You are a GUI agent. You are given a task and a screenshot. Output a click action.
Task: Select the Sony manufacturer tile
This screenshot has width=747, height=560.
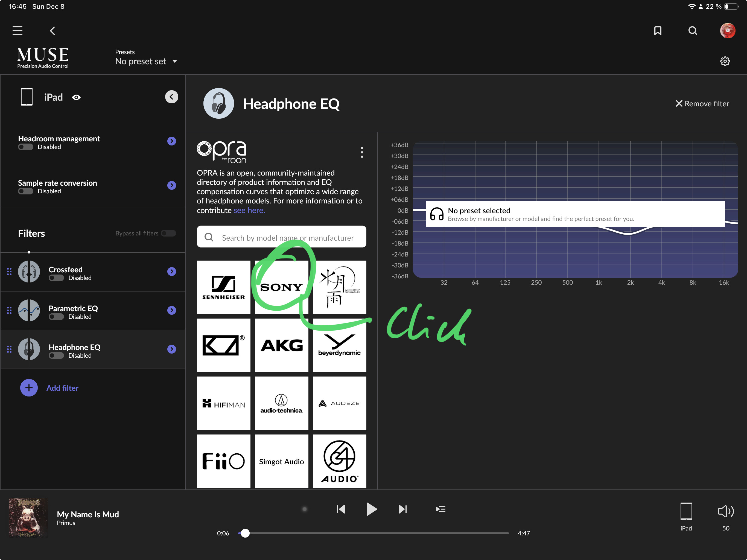(281, 287)
